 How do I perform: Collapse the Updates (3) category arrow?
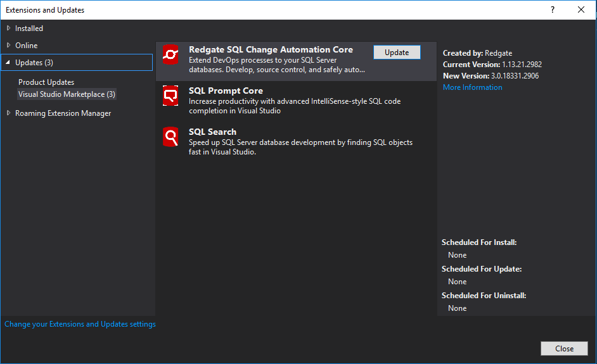(8, 63)
